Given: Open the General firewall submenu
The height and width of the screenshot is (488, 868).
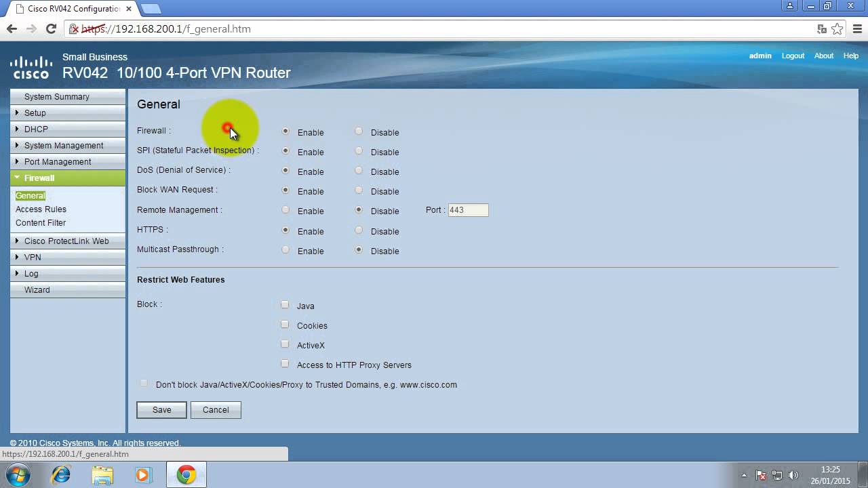Looking at the screenshot, I should tap(31, 196).
